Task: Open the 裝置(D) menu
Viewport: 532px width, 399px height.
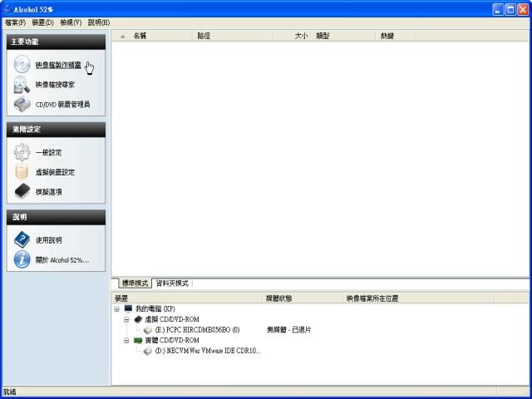Action: pos(43,22)
